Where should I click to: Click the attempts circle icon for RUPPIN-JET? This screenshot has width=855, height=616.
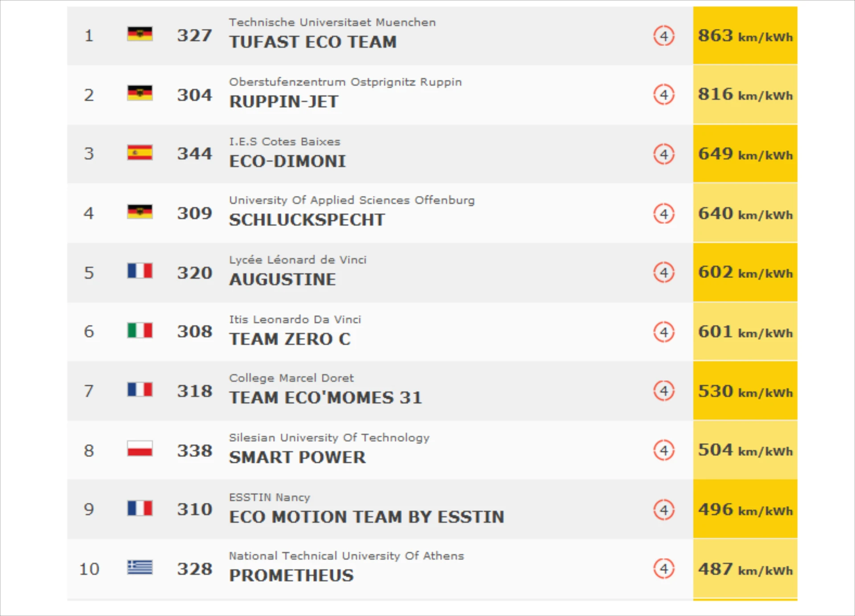point(663,94)
